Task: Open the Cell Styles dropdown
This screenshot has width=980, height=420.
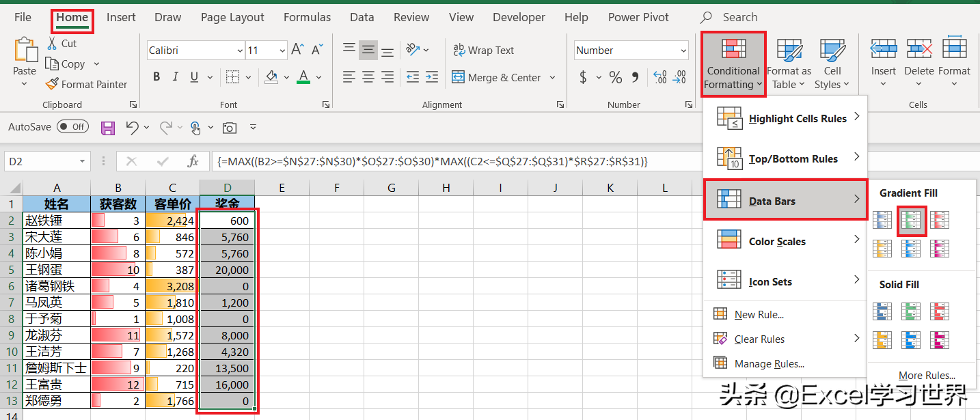Action: tap(832, 64)
